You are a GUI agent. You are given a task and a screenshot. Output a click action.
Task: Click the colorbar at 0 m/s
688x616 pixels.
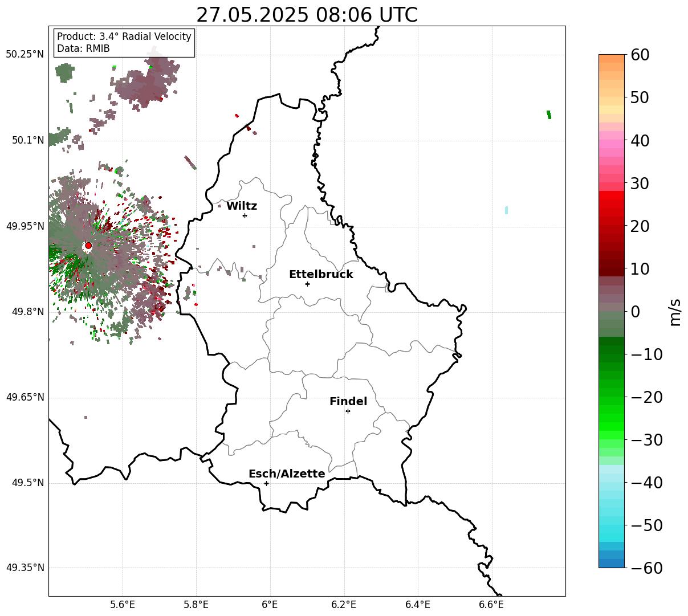(x=612, y=312)
